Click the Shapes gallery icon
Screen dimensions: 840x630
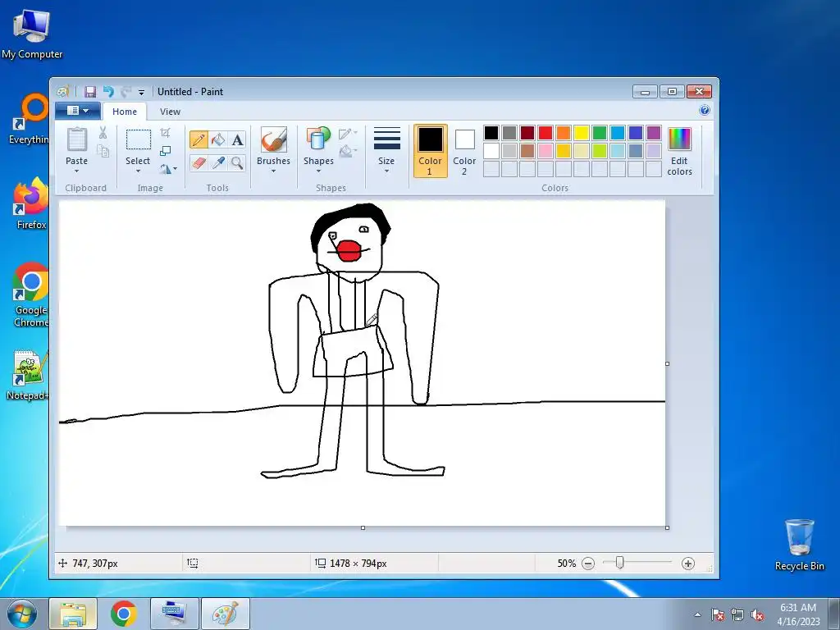click(x=318, y=139)
